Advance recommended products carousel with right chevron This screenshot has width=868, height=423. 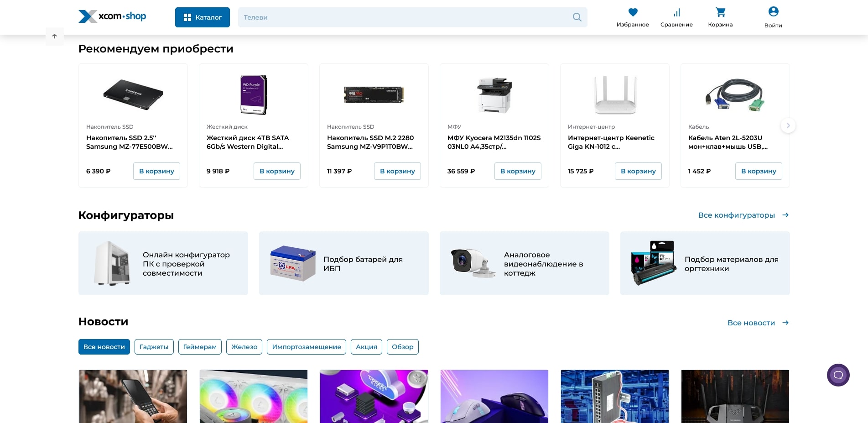[788, 125]
